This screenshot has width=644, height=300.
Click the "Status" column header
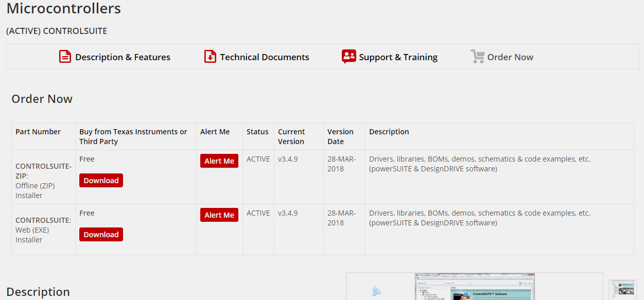click(x=258, y=132)
